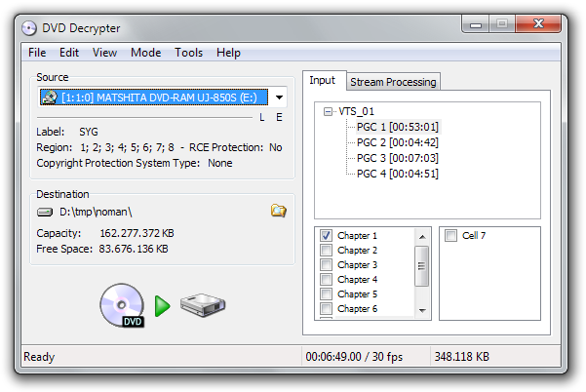Click the 348.118 KB status entry

click(461, 357)
